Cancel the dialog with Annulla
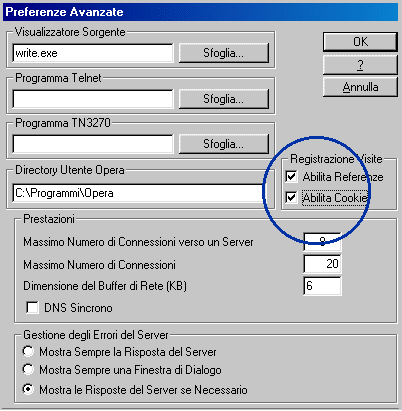This screenshot has height=411, width=402. [360, 87]
